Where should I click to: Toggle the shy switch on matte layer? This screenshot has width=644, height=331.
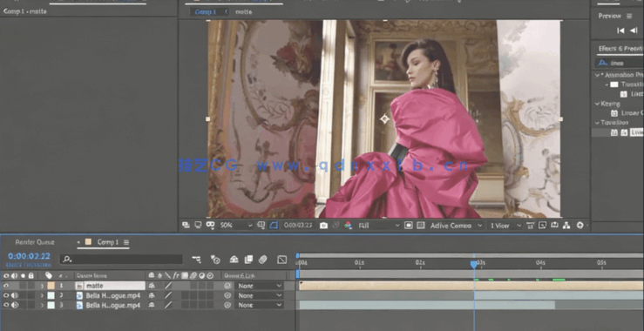coord(152,286)
